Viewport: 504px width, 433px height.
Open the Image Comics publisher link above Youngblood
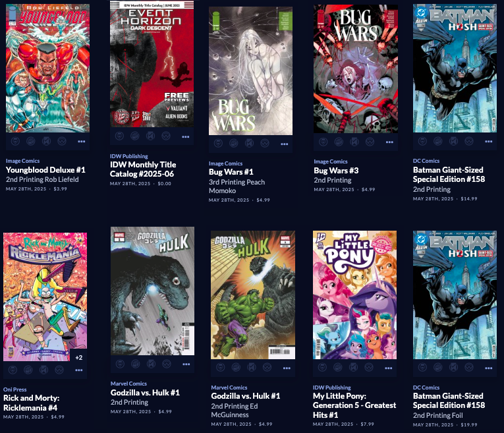click(x=22, y=161)
